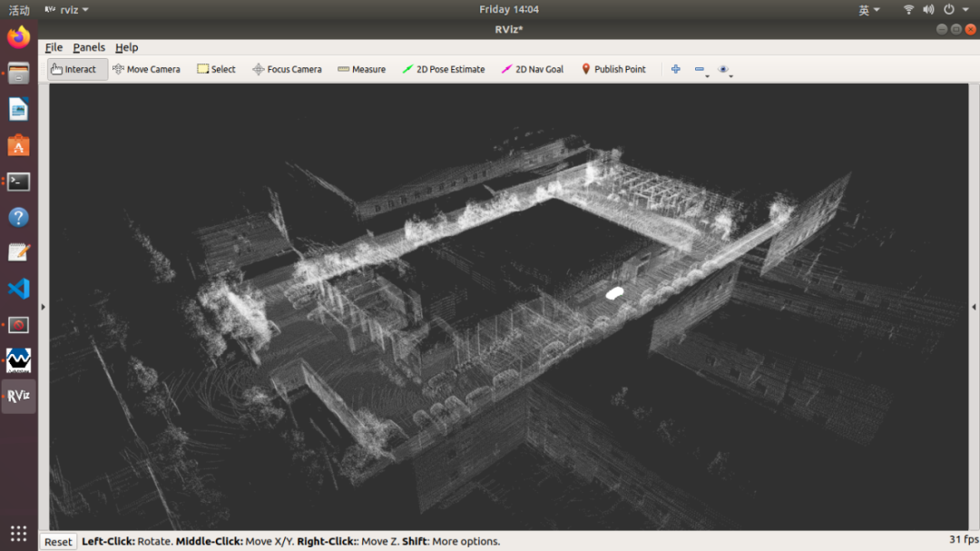The image size is (980, 551).
Task: Choose the Select tool
Action: tap(216, 69)
